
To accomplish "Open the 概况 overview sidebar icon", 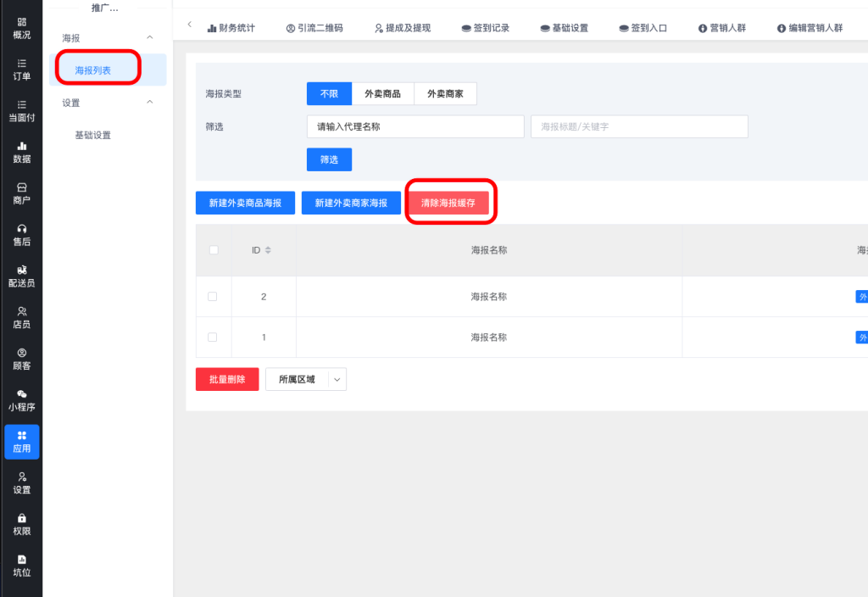I will (21, 22).
